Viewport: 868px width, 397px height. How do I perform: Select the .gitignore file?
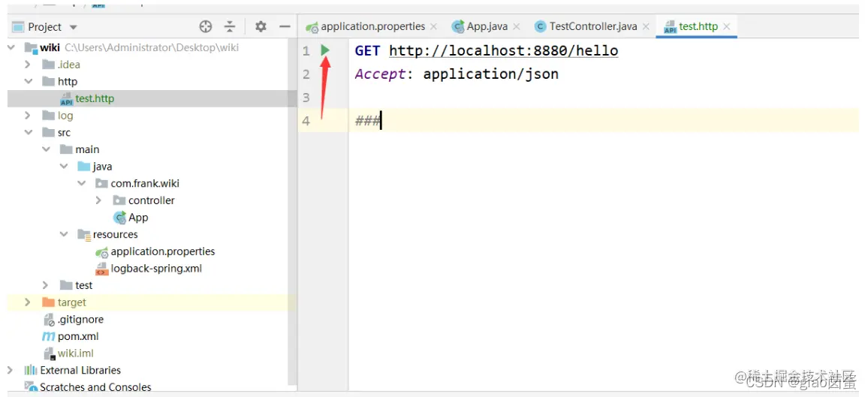pos(80,320)
